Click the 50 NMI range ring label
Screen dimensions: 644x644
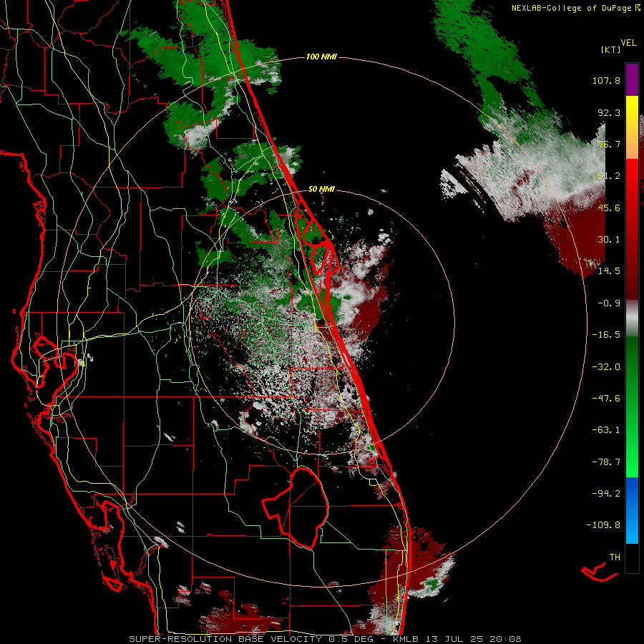click(x=321, y=190)
